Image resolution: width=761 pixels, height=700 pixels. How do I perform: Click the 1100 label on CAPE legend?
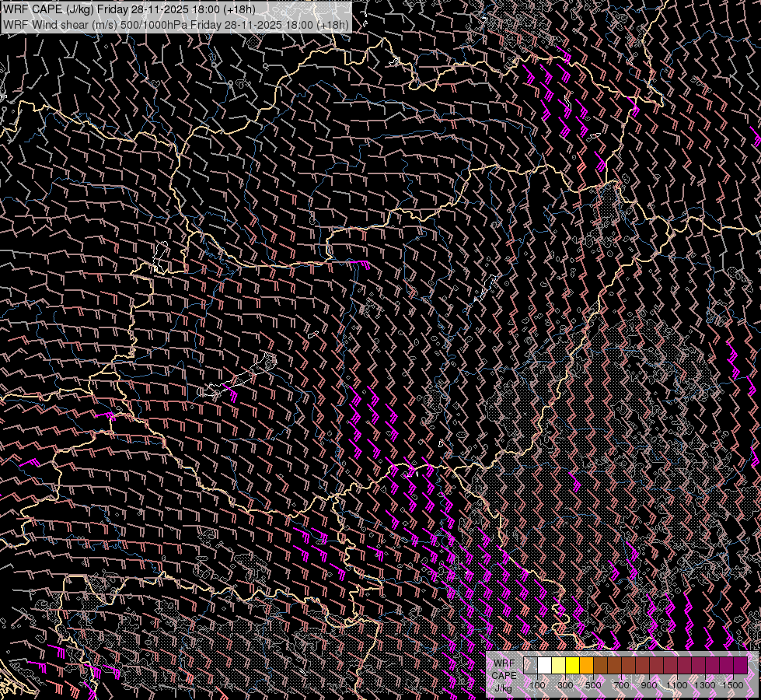click(x=677, y=685)
